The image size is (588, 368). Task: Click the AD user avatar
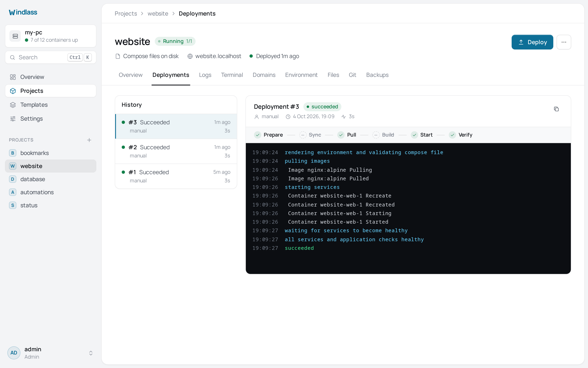(x=14, y=353)
